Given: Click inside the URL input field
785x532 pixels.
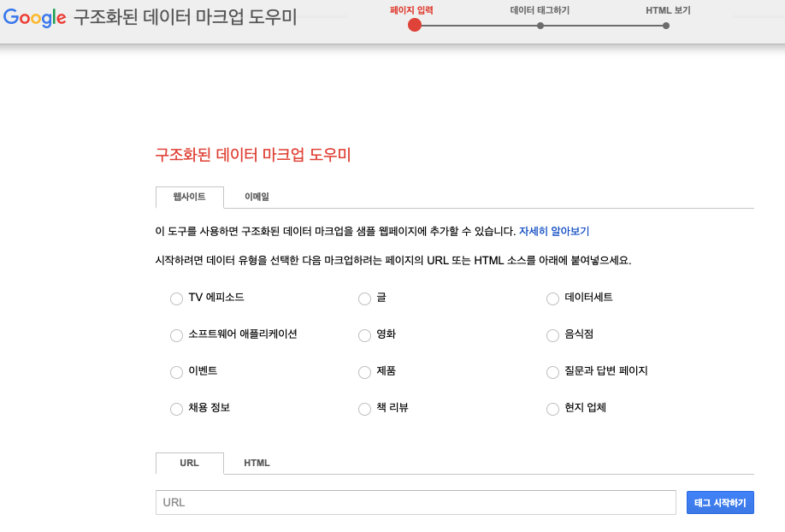Looking at the screenshot, I should click(x=416, y=502).
